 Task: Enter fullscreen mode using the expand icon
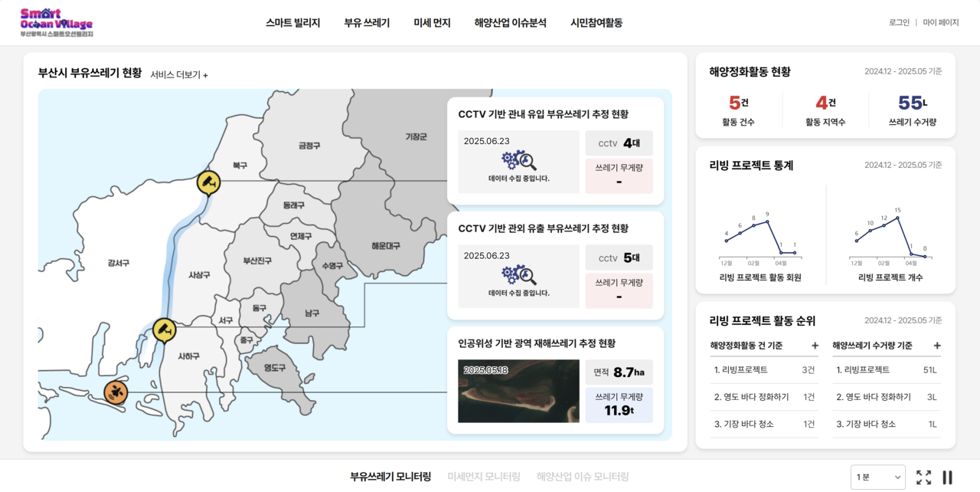point(923,477)
